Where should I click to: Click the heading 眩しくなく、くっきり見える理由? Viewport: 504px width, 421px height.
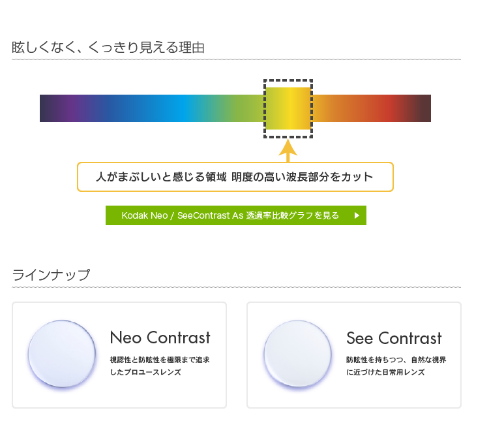click(x=108, y=48)
